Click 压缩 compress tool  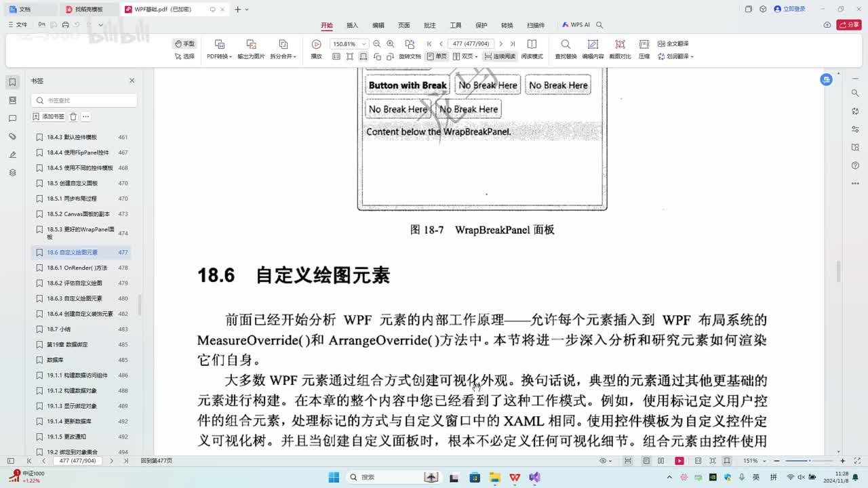pos(644,49)
